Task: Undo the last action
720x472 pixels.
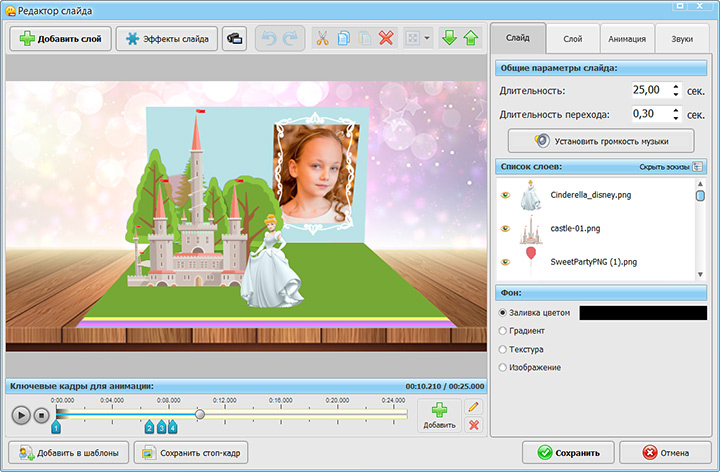Action: coord(269,39)
